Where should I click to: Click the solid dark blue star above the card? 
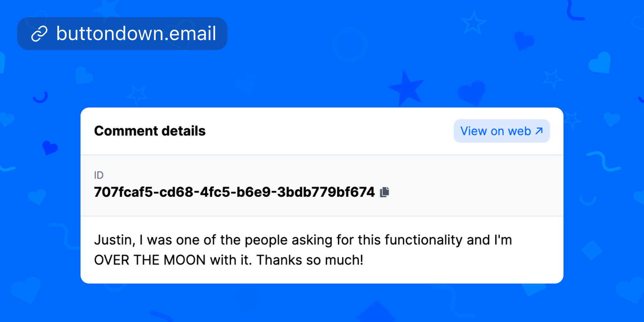(406, 88)
